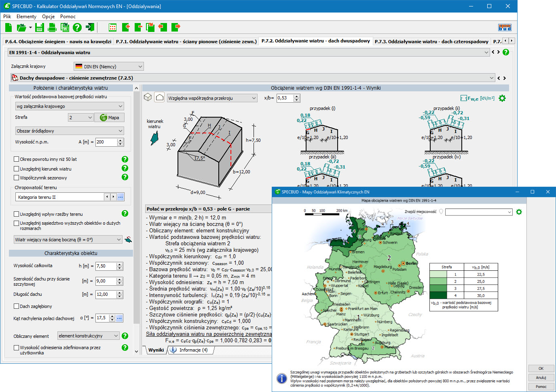Click the 'Mapa' button
556x392 pixels.
(x=110, y=118)
